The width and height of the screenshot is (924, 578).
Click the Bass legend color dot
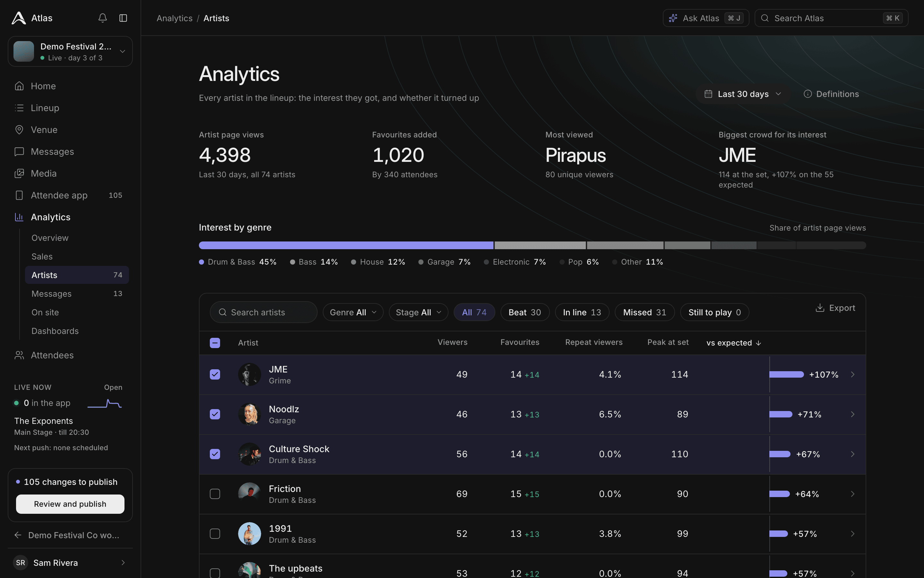(x=293, y=262)
